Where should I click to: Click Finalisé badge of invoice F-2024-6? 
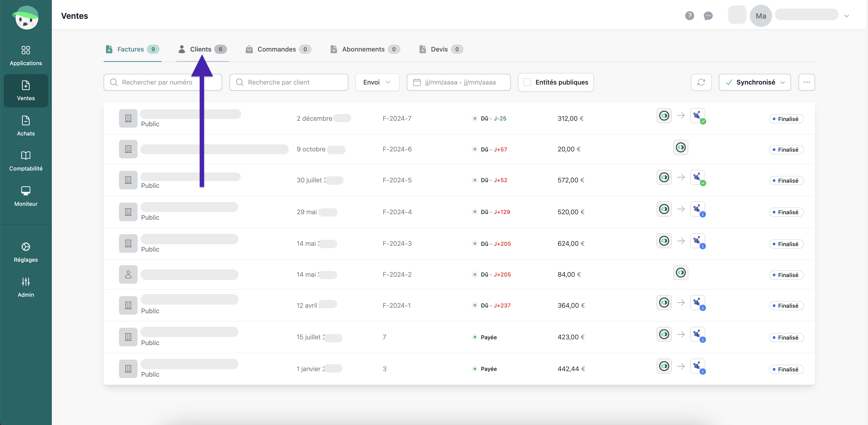[x=786, y=150]
